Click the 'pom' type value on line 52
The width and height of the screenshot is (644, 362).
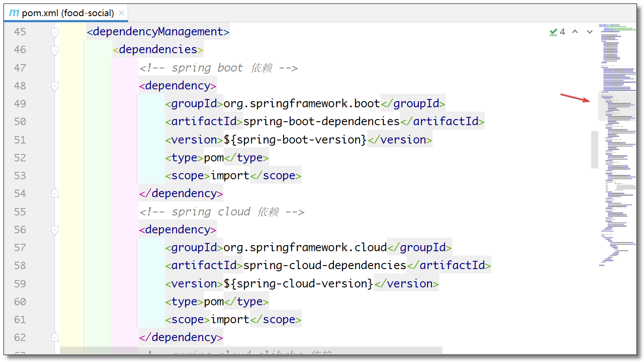214,158
